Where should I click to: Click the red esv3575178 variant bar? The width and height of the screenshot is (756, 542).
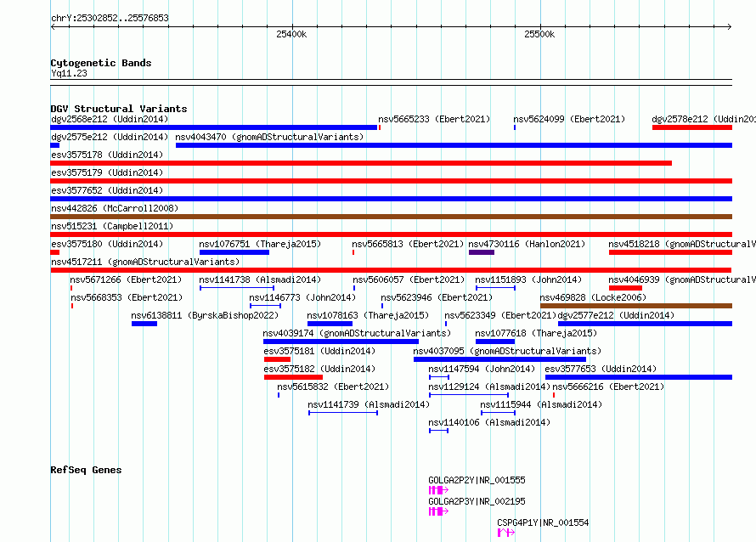click(361, 163)
